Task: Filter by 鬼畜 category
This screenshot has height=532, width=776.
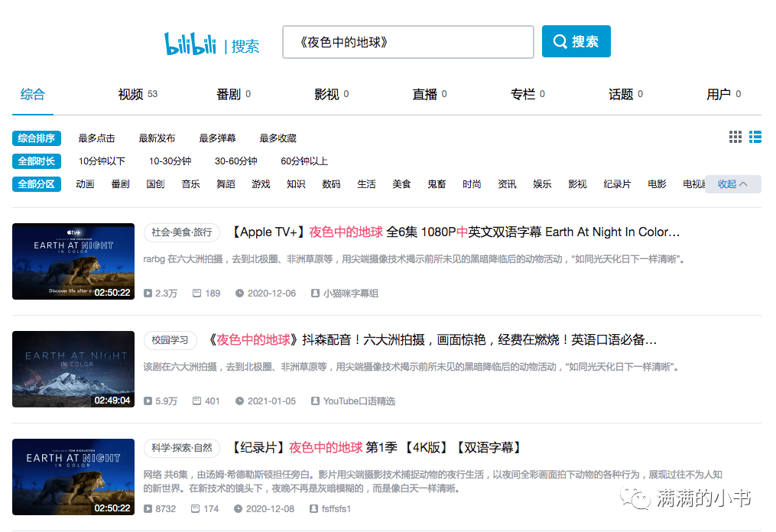Action: pos(437,184)
